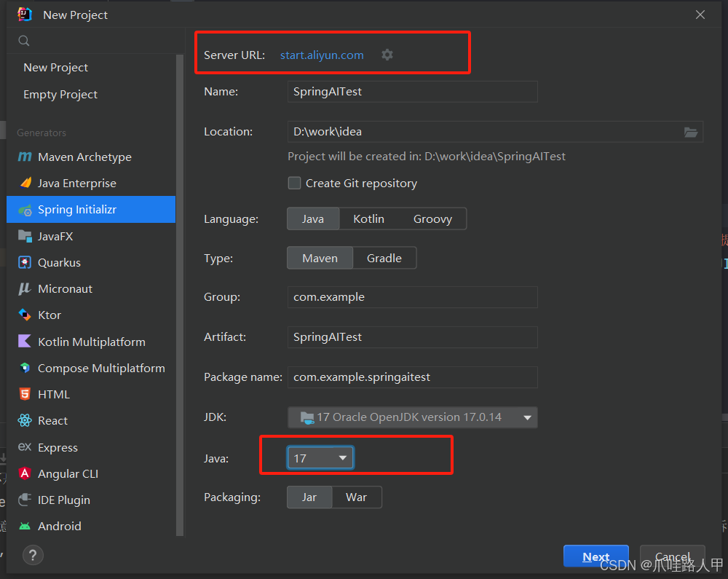
Task: Select the Kotlin Multiplatform label
Action: coord(92,342)
